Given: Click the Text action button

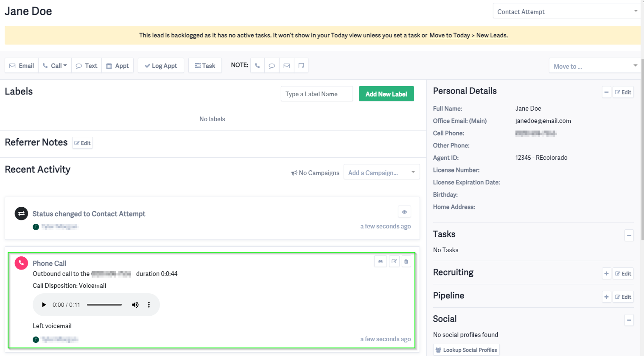Looking at the screenshot, I should click(x=87, y=66).
